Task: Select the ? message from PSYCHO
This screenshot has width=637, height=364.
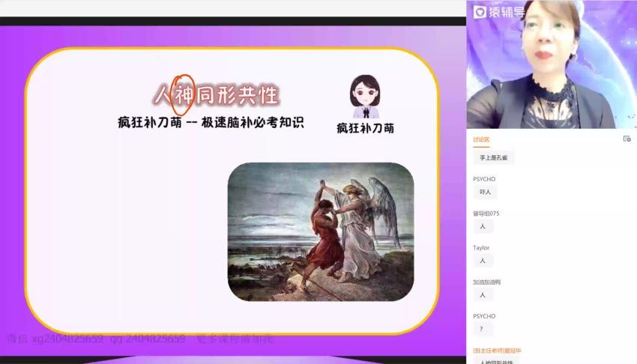Action: 483,329
